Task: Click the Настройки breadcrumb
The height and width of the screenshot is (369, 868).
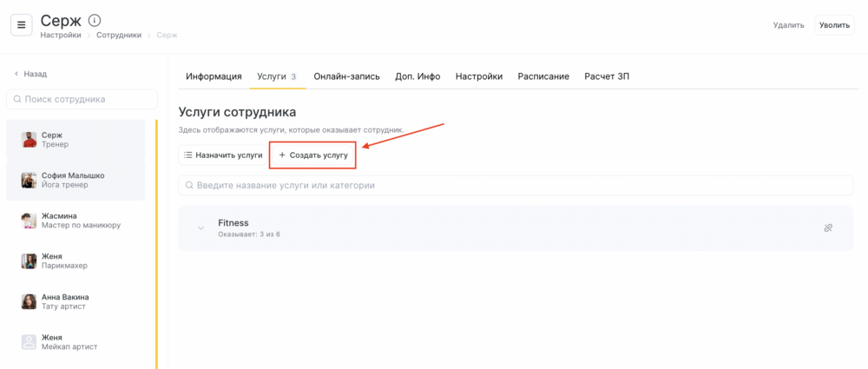Action: point(61,35)
